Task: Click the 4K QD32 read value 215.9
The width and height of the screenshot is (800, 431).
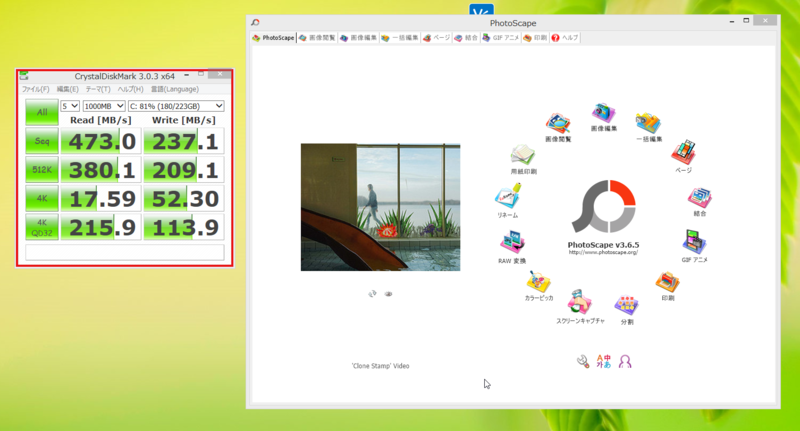Action: click(x=101, y=227)
